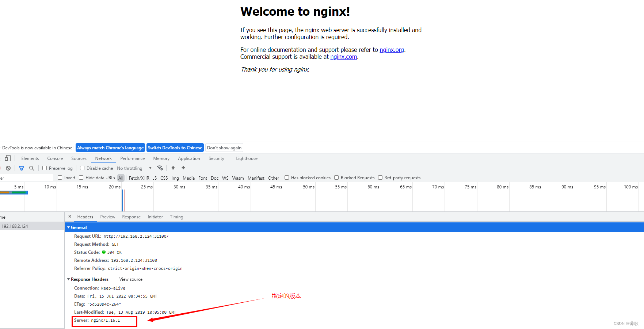This screenshot has height=329, width=644.
Task: Filter requests by Img type
Action: [x=175, y=178]
